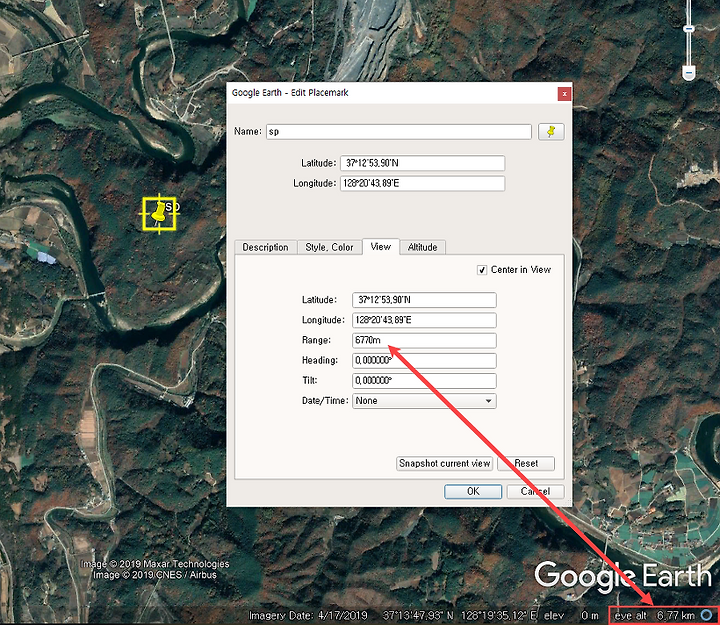Click the elev 0 m status readout
The width and height of the screenshot is (720, 625).
572,615
